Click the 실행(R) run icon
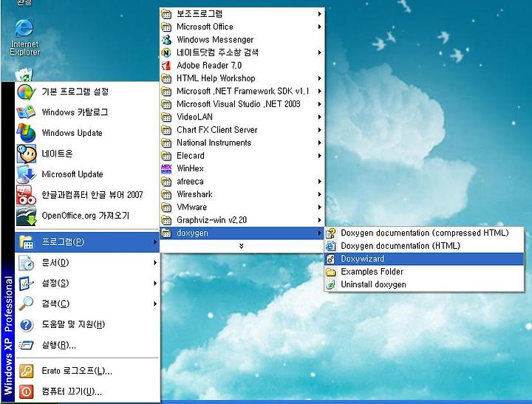 tap(26, 346)
